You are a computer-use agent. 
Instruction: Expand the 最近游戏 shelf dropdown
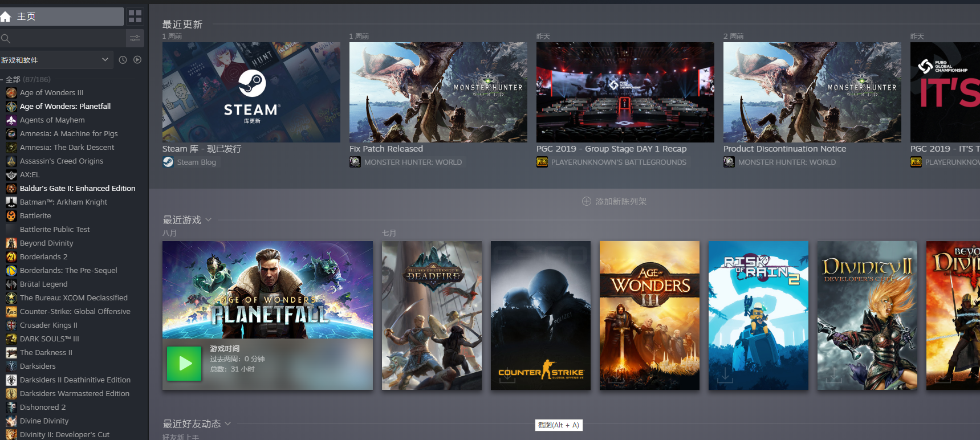(x=208, y=220)
